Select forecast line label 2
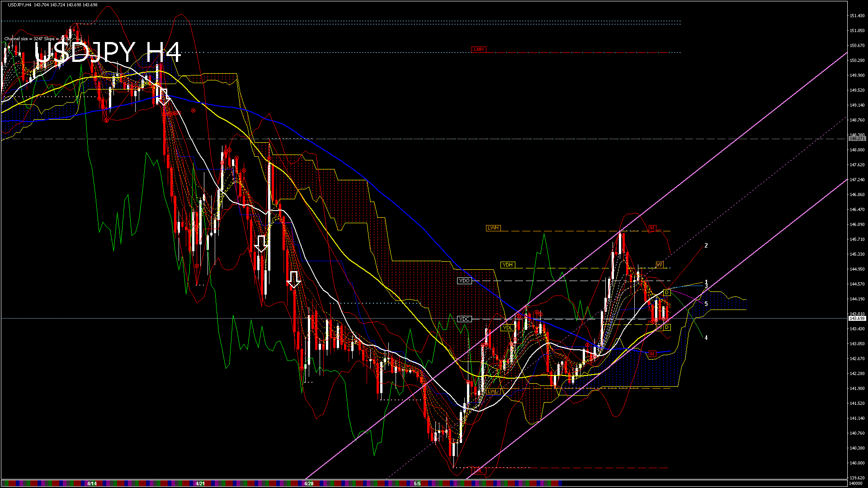Screen dimensions: 868x488 [706, 246]
